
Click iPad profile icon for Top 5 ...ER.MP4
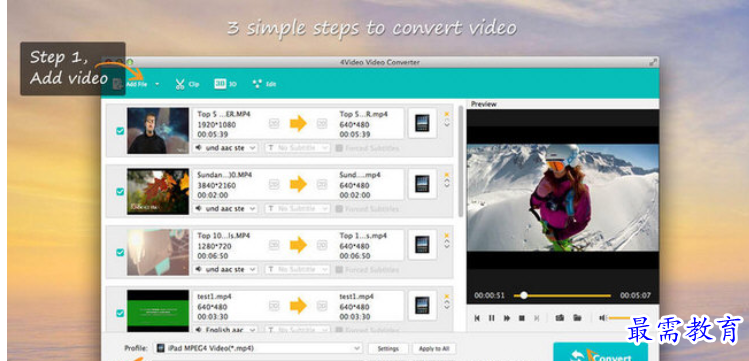tap(422, 123)
